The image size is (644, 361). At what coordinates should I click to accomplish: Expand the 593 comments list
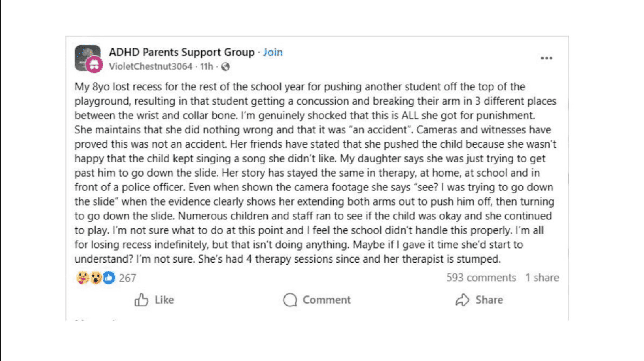[481, 278]
